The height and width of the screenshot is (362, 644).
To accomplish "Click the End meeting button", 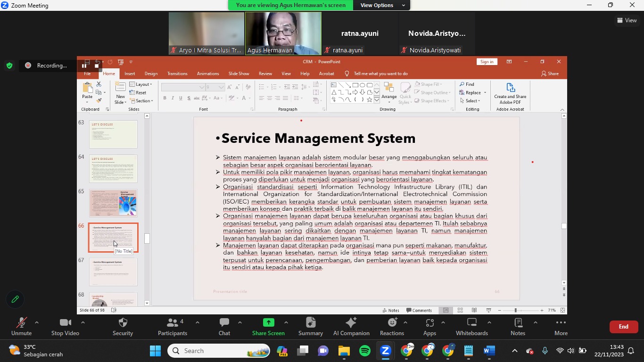I will coord(624,327).
